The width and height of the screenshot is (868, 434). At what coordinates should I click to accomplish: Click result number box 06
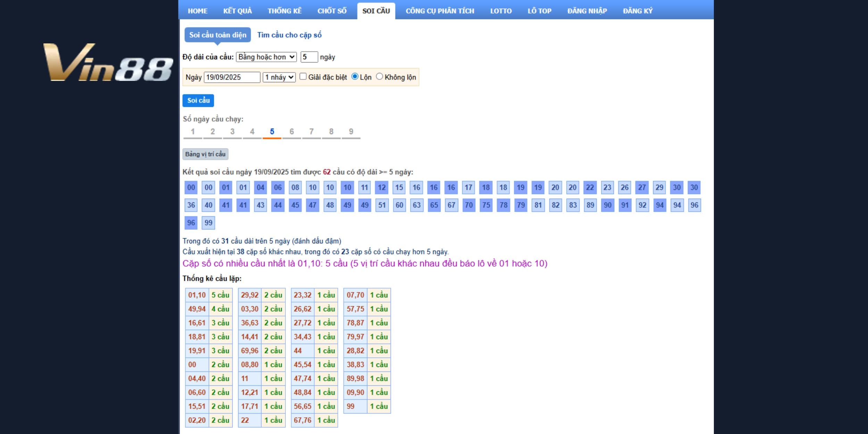278,187
